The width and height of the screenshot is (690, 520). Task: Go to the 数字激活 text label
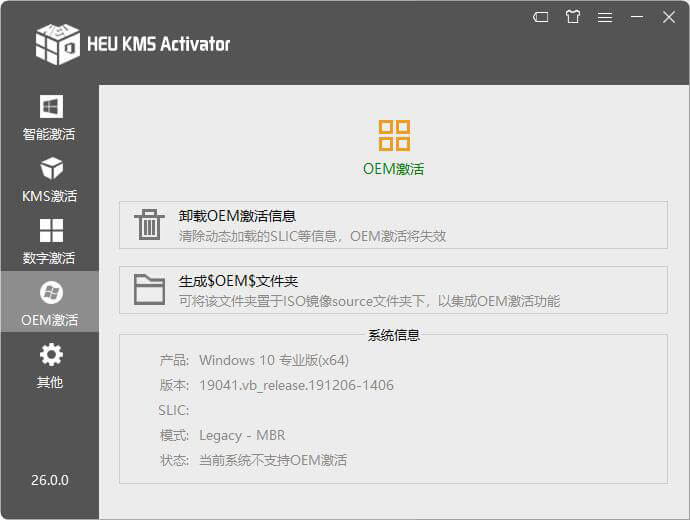click(x=49, y=258)
